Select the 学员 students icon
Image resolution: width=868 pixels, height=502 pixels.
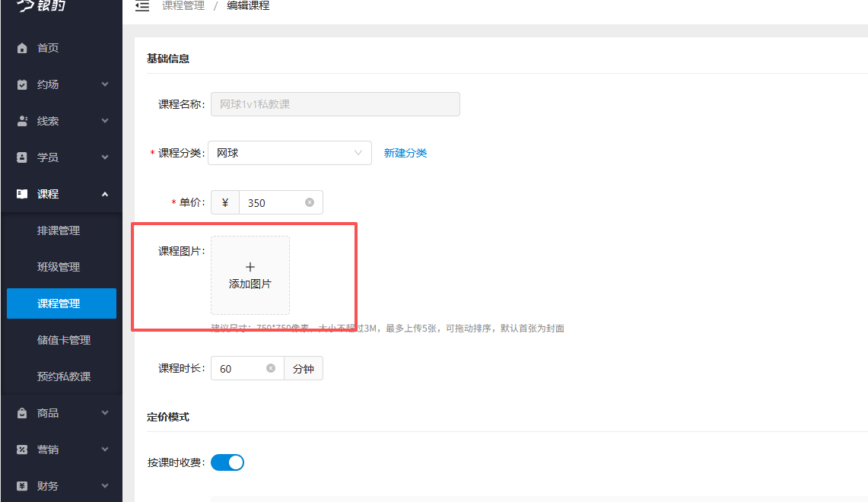[x=21, y=157]
